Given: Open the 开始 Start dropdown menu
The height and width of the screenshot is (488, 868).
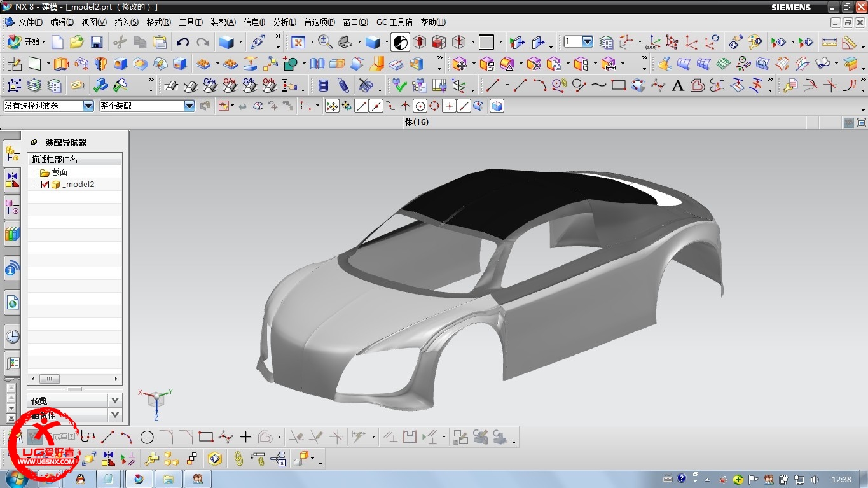Looking at the screenshot, I should (25, 43).
